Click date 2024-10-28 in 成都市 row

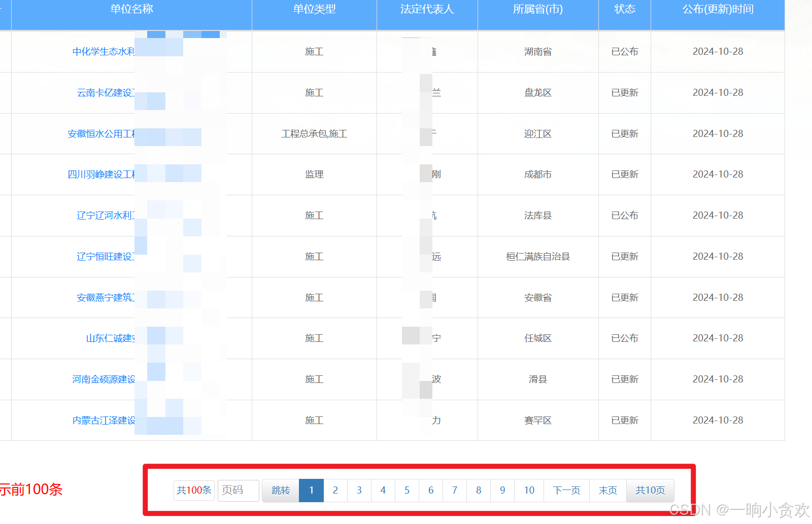click(x=718, y=174)
